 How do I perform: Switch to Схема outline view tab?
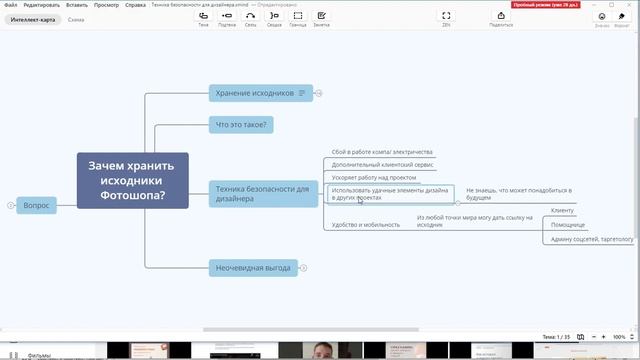76,20
